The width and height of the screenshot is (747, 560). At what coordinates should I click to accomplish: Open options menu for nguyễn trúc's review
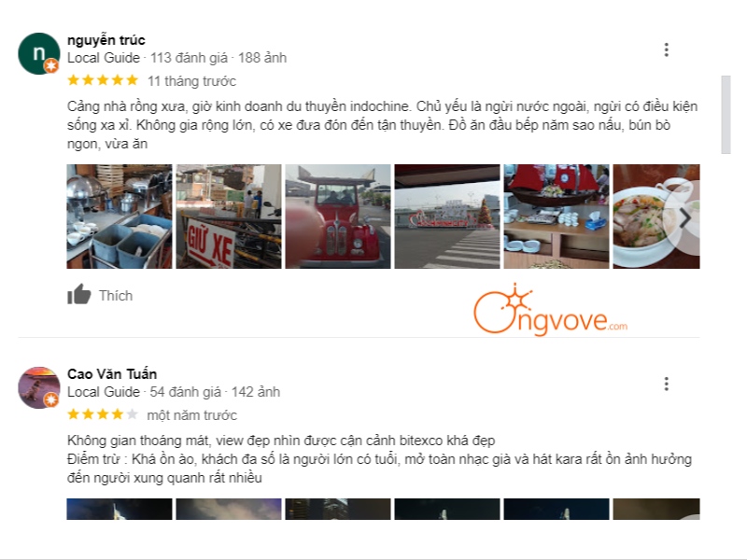pos(666,50)
